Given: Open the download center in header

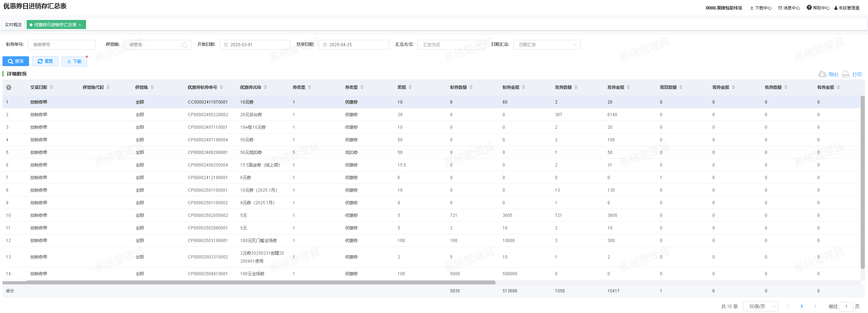Looking at the screenshot, I should tap(761, 8).
